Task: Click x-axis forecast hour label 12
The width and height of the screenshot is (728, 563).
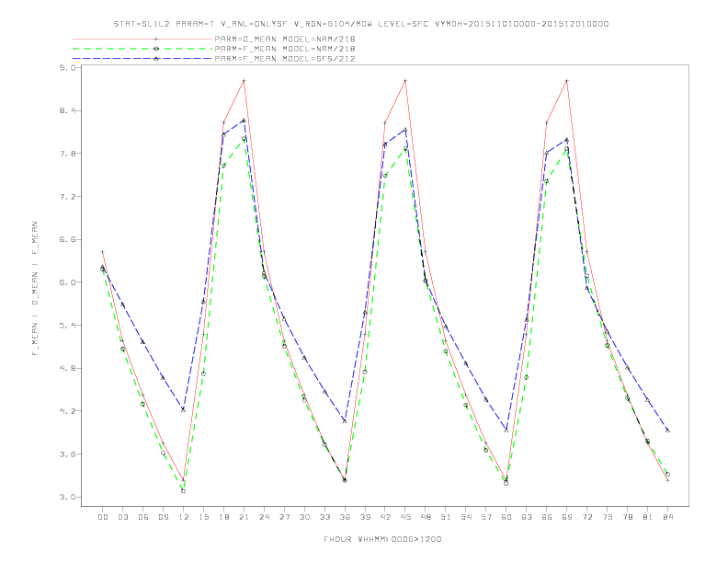Action: pyautogui.click(x=184, y=517)
